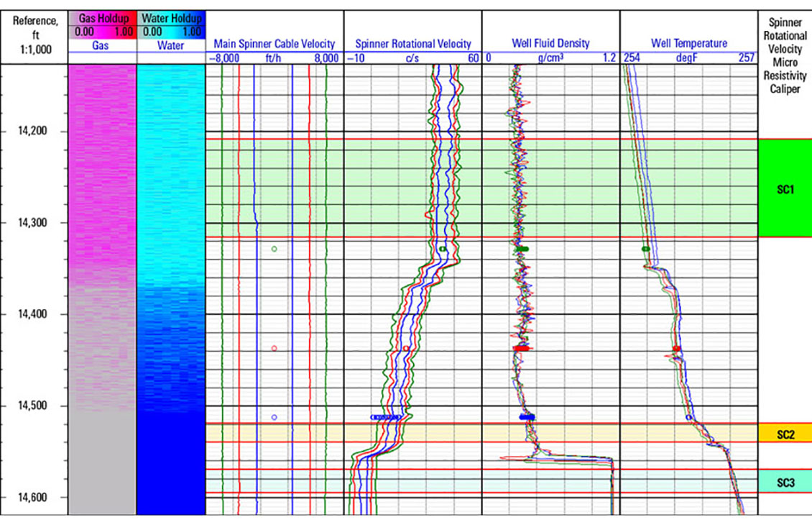
Task: Click the Water Holdup color scale bar
Action: (172, 32)
